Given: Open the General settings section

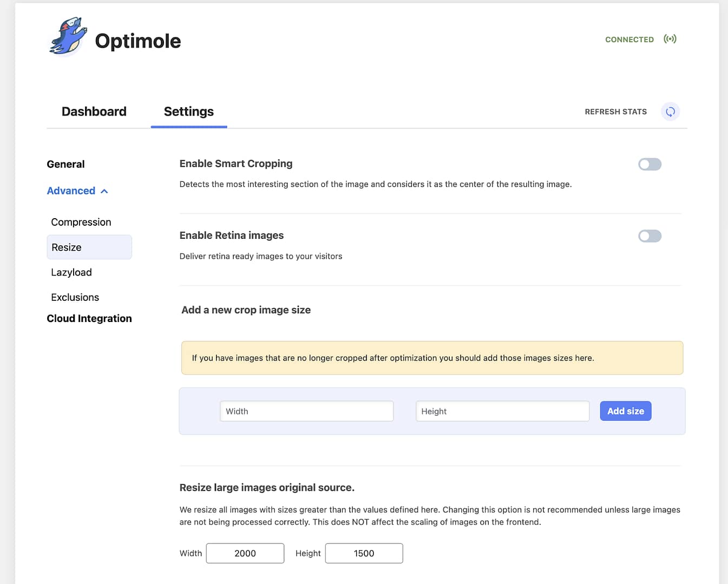Looking at the screenshot, I should pos(65,164).
